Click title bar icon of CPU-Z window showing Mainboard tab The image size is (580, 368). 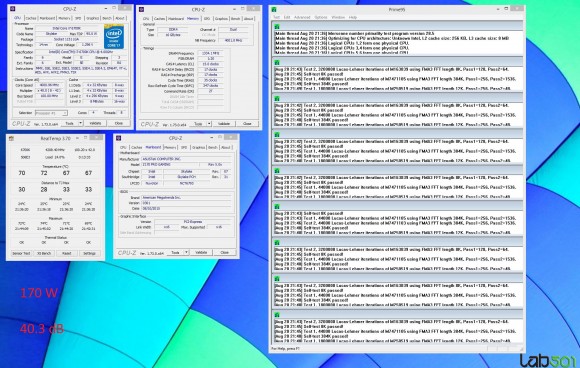click(x=119, y=138)
